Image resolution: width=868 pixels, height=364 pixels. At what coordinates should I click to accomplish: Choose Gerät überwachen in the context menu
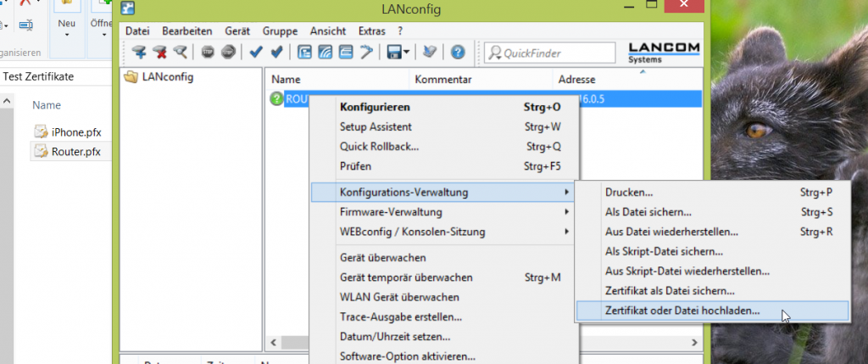pyautogui.click(x=445, y=258)
